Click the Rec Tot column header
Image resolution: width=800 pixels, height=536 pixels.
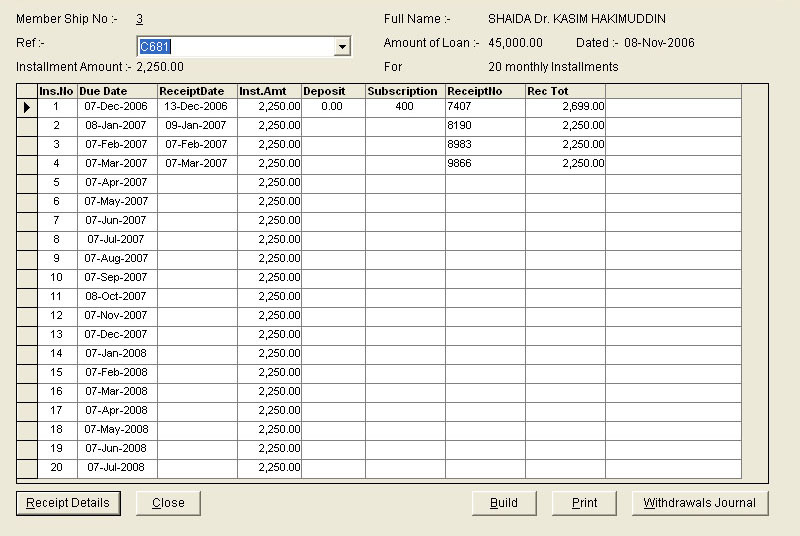pos(565,91)
